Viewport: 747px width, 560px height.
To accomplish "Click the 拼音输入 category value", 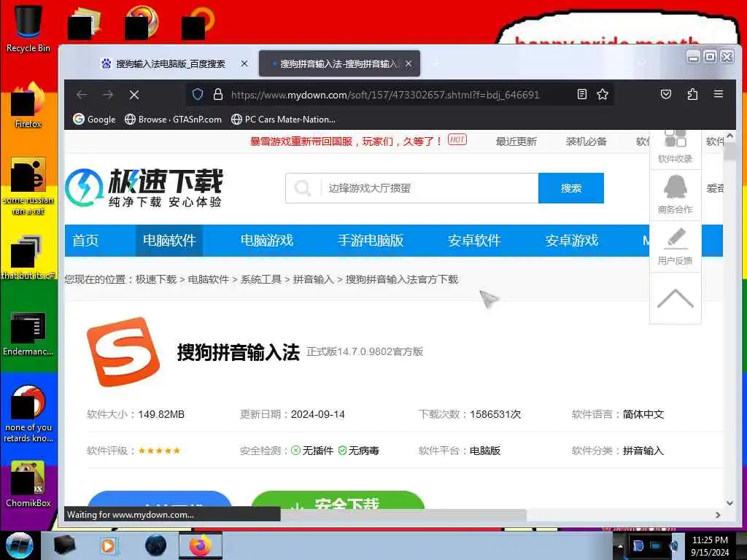I will (x=643, y=451).
